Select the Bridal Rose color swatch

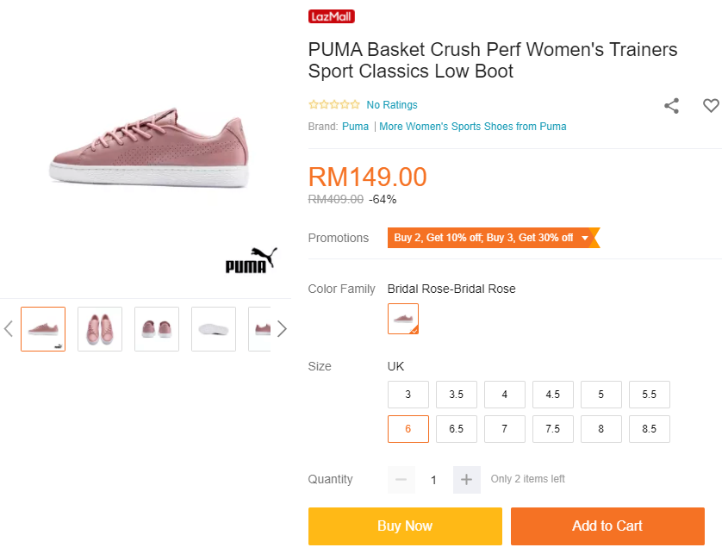403,319
